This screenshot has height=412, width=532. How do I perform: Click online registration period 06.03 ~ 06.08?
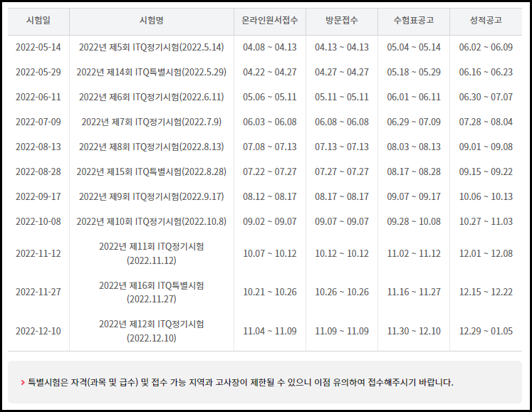pos(270,122)
